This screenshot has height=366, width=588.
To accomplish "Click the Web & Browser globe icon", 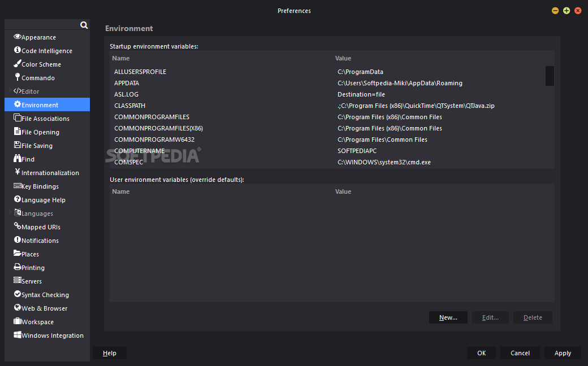I will tap(18, 307).
